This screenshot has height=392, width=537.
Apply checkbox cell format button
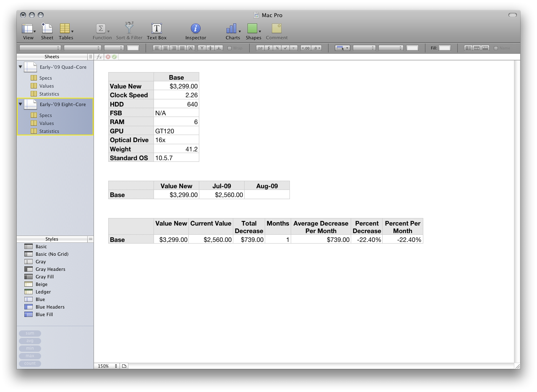(285, 48)
